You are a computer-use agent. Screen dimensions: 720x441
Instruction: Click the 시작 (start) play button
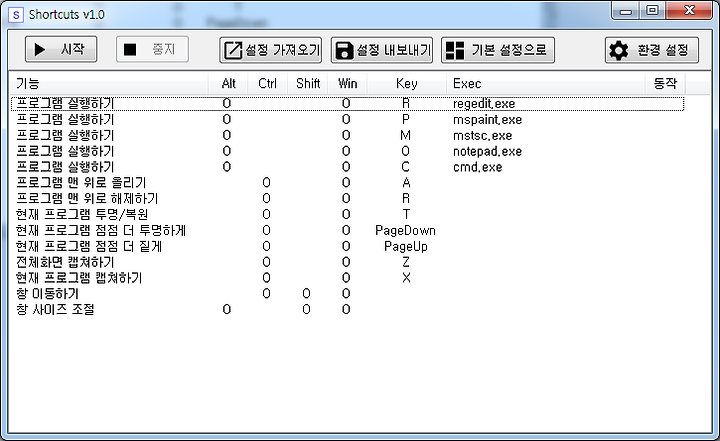click(x=61, y=49)
